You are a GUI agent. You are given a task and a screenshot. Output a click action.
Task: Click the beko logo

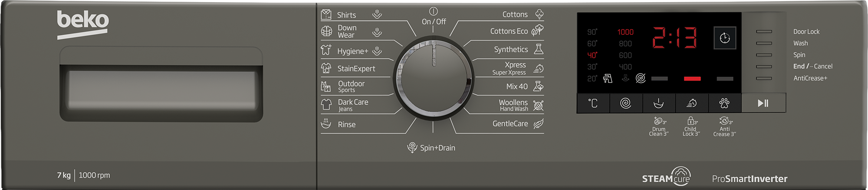83,24
